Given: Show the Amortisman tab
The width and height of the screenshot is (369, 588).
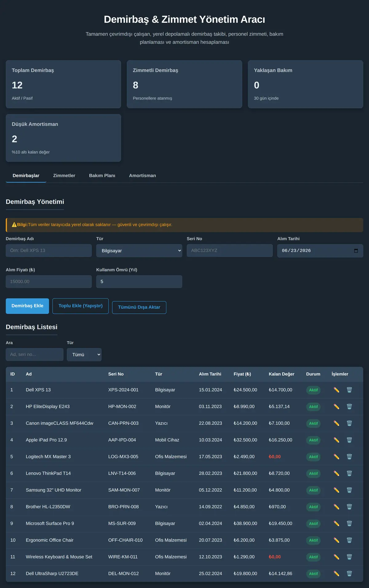Looking at the screenshot, I should point(142,176).
